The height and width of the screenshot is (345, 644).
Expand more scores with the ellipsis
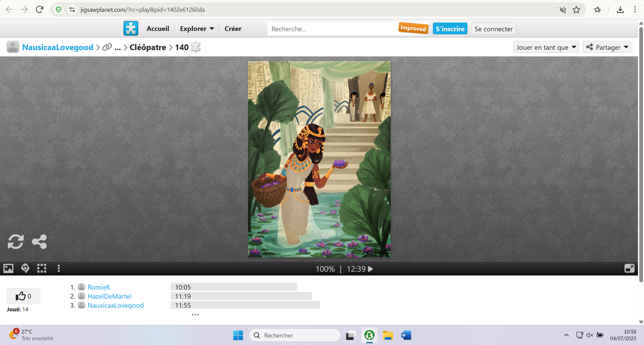pos(195,315)
